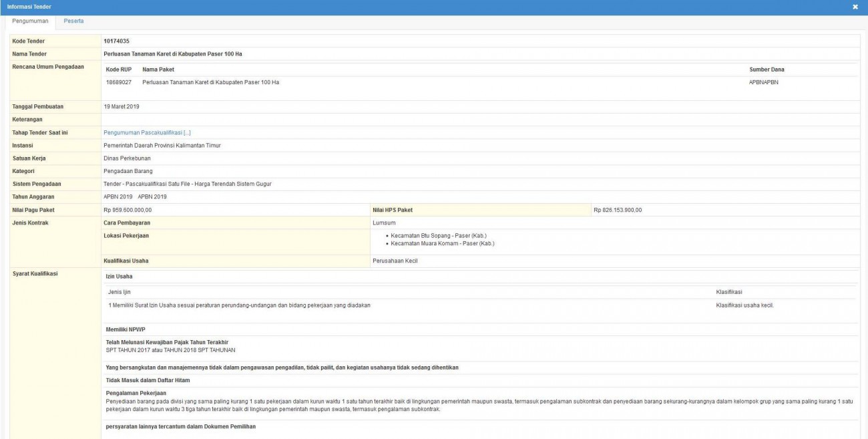Viewport: 868px width, 439px height.
Task: Click the Dinas Perkebunan work unit value
Action: (127, 158)
